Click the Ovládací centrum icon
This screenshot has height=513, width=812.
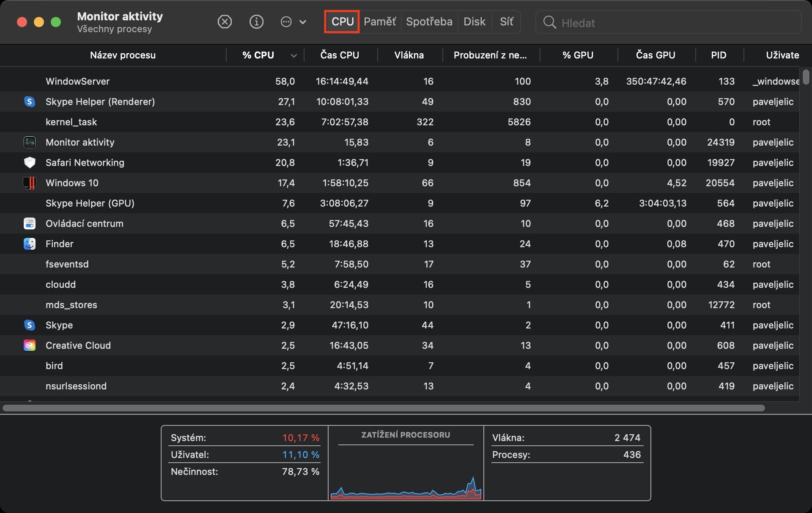point(29,223)
